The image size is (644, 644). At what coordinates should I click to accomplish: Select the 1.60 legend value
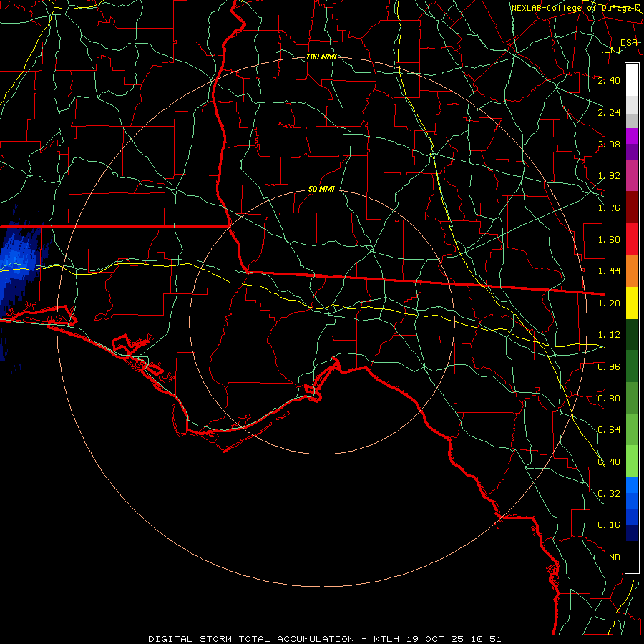point(609,240)
